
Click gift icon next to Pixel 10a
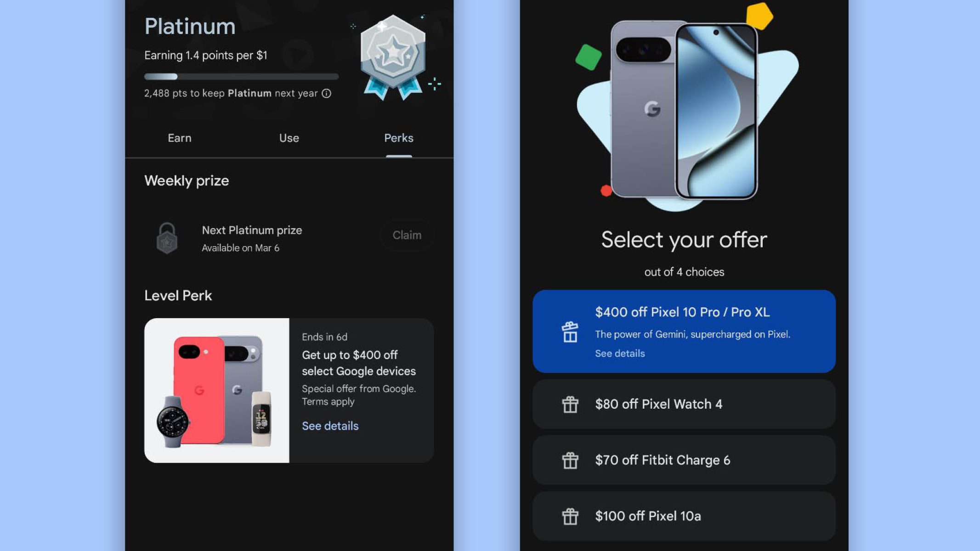[x=570, y=517]
